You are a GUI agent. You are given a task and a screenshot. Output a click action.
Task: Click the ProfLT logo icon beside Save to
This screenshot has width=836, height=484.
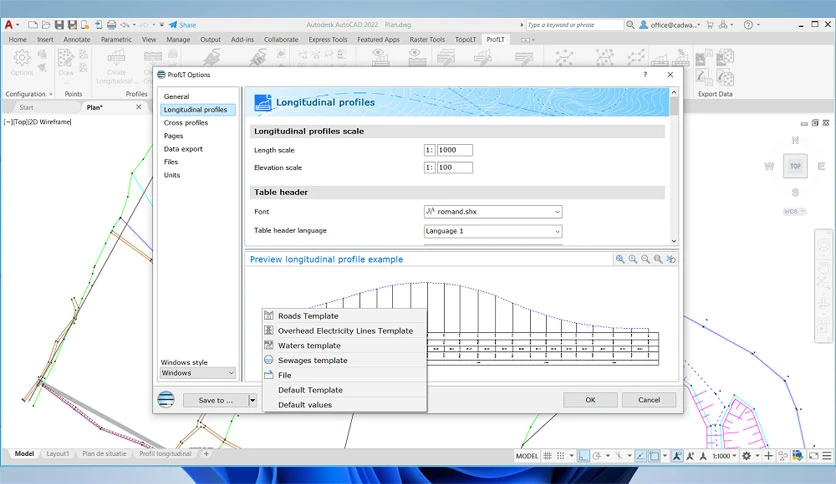pos(166,399)
